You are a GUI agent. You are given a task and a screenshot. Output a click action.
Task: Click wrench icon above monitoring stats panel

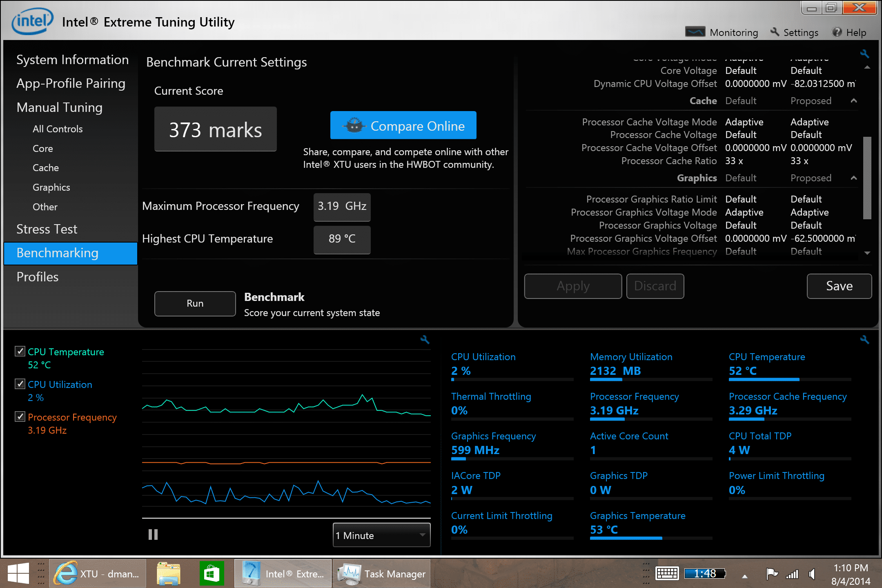coord(864,339)
